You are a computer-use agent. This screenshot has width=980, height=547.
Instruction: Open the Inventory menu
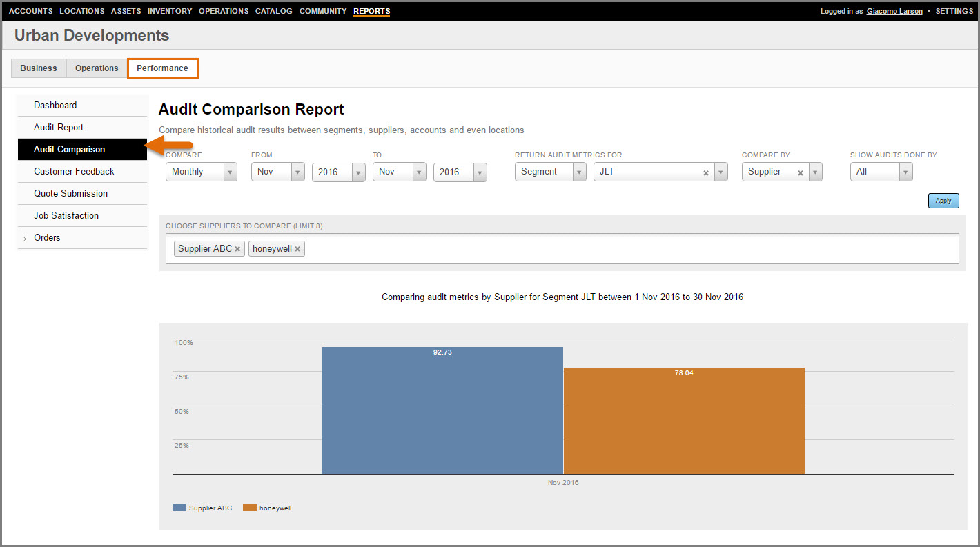coord(170,11)
